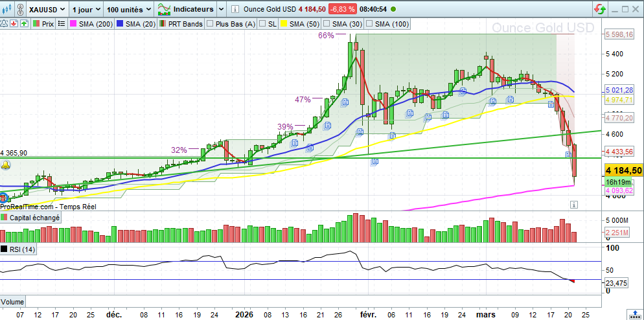Click the blue circle icon at chart bottom-left
Viewport: 644px width, 320px height.
point(3,198)
